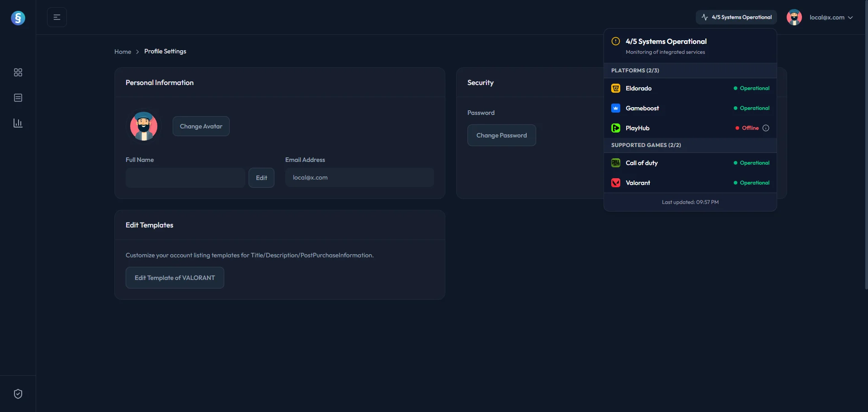Expand the local@x.com account menu

click(x=831, y=17)
